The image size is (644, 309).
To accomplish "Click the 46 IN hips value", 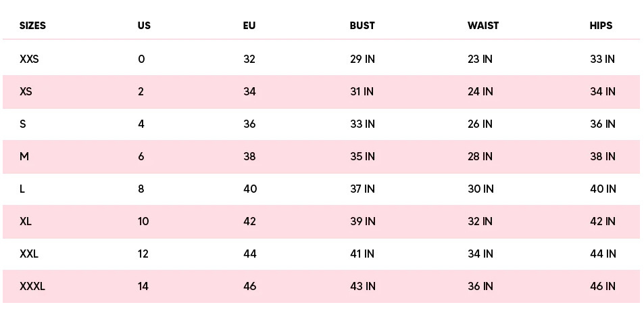I will (603, 286).
